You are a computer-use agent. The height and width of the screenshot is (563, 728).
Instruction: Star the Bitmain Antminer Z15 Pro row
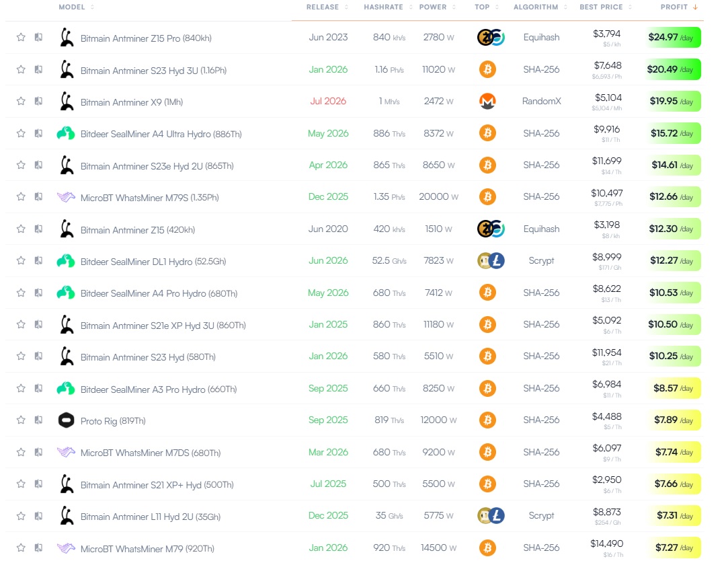(x=21, y=37)
